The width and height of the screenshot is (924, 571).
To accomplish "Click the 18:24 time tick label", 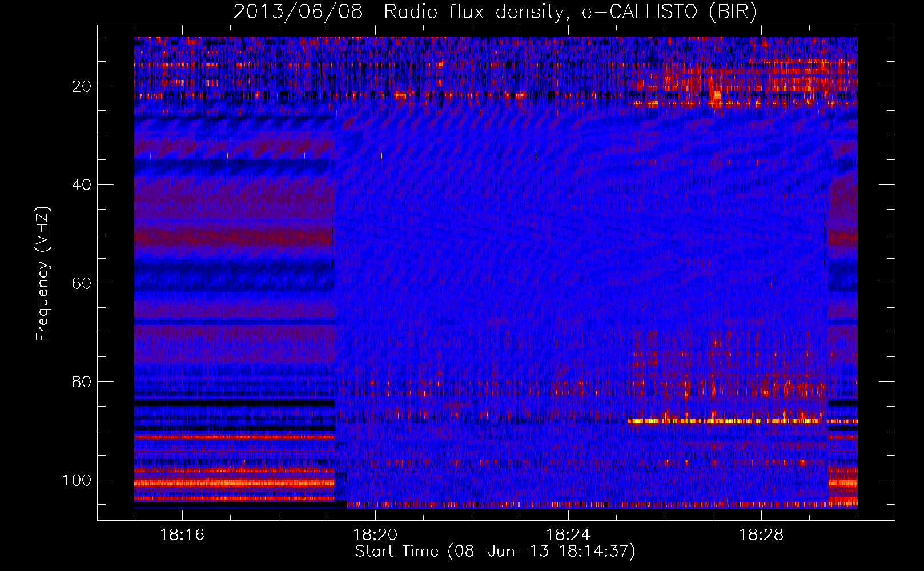I will [x=568, y=535].
